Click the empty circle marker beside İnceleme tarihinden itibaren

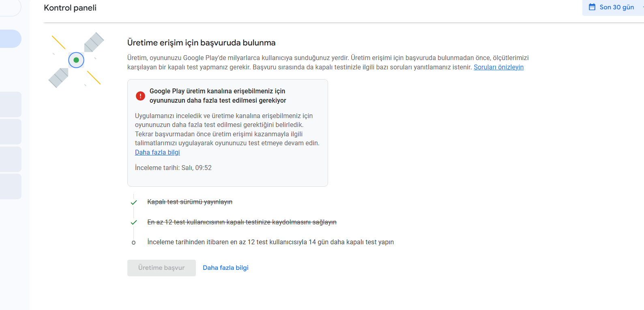click(133, 243)
